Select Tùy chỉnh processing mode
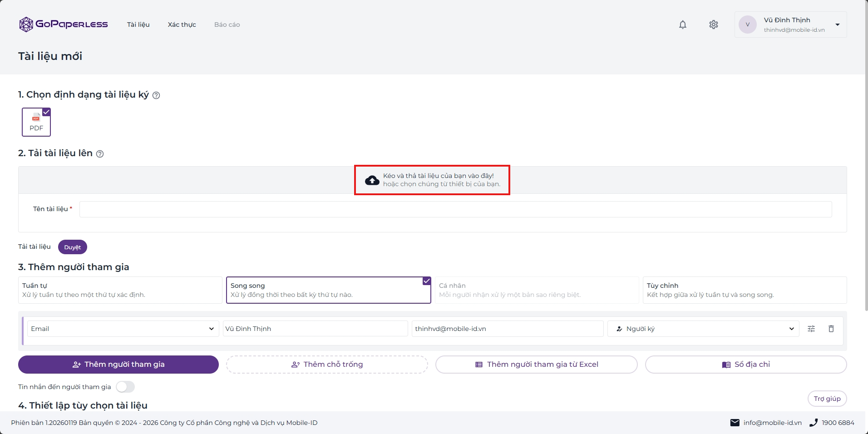The height and width of the screenshot is (434, 868). [745, 290]
